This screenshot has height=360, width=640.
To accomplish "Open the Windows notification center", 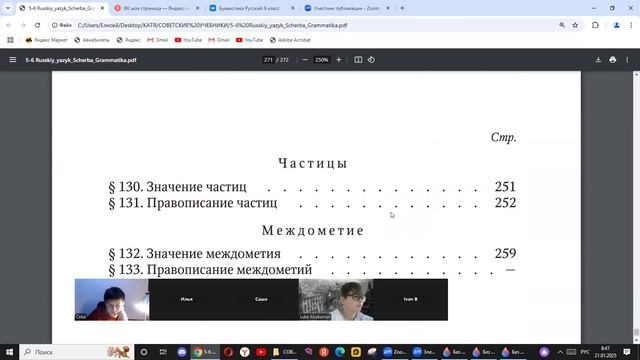I will pos(627,352).
